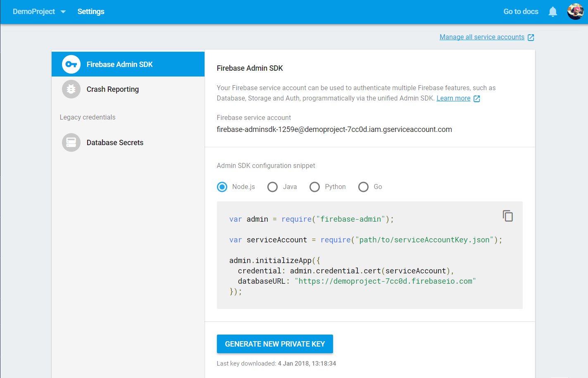This screenshot has width=588, height=378.
Task: Select the Go radio button
Action: point(363,187)
